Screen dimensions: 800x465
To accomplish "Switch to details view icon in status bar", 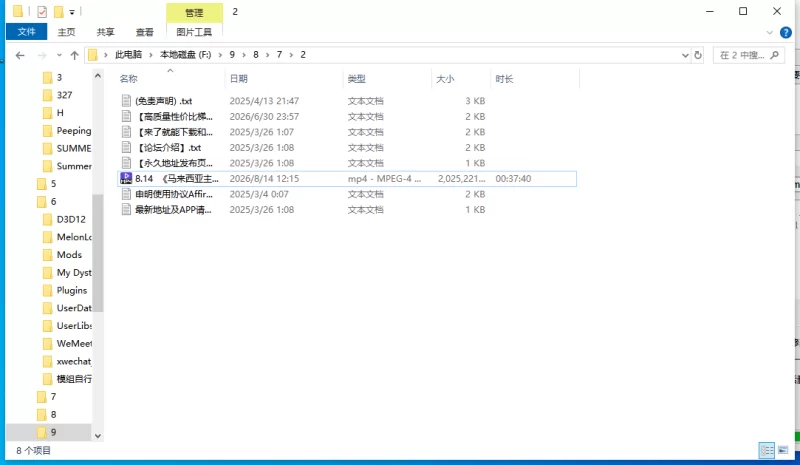I will pos(767,450).
